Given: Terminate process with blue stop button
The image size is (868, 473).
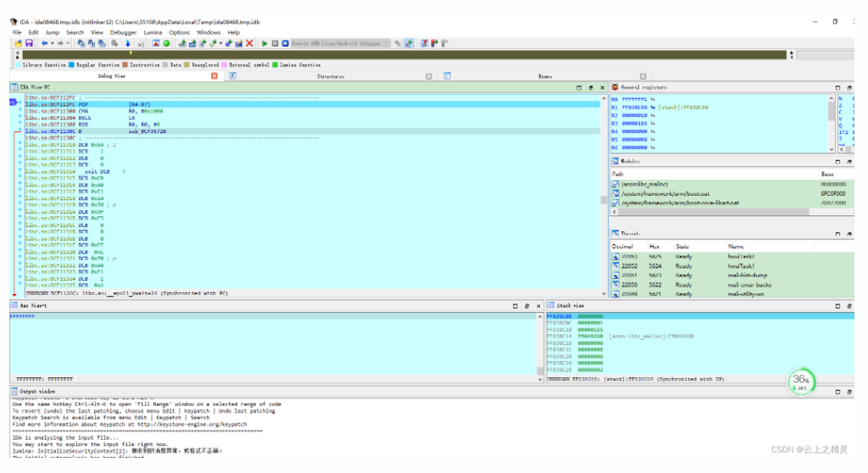Looking at the screenshot, I should pos(285,43).
